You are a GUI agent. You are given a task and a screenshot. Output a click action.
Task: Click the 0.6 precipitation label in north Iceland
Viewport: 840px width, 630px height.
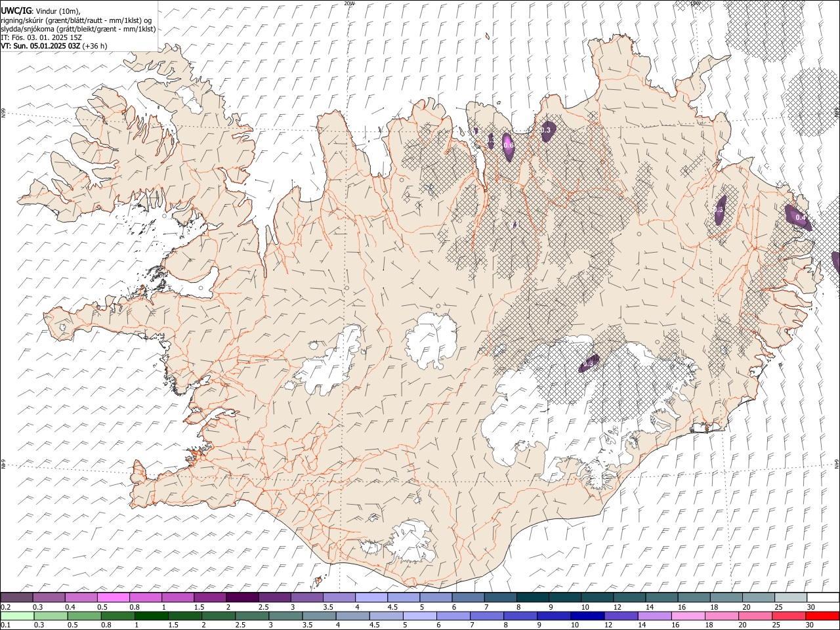pos(508,145)
